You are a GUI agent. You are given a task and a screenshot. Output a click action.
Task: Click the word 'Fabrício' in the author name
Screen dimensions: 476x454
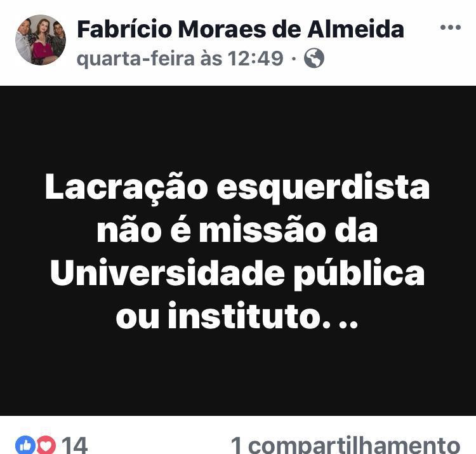pos(124,29)
